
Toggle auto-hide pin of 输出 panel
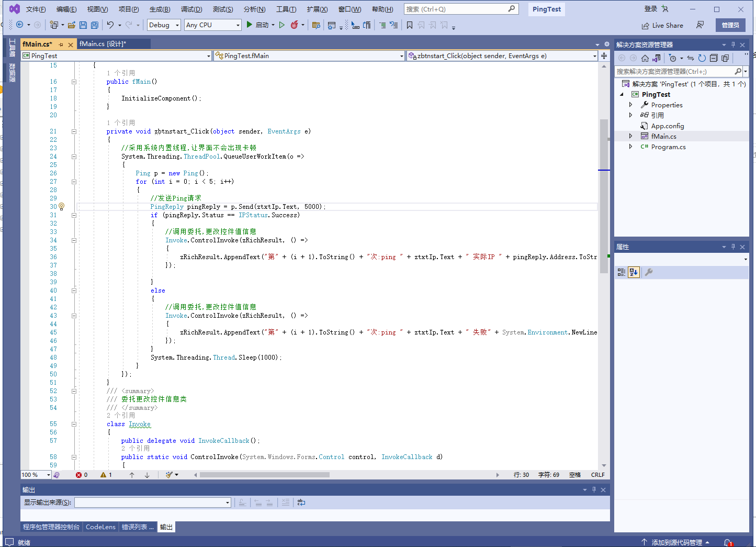tap(594, 489)
